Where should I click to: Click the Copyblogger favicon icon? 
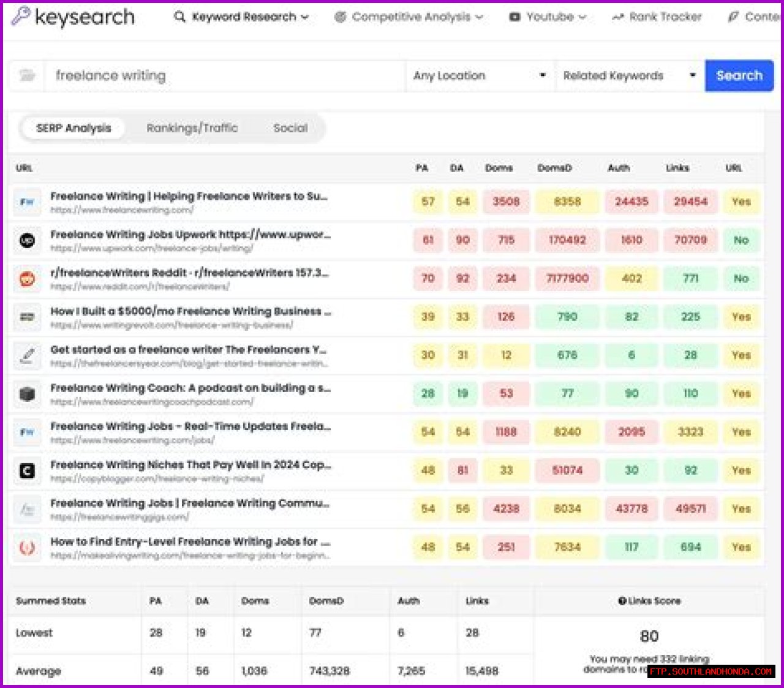(x=27, y=471)
